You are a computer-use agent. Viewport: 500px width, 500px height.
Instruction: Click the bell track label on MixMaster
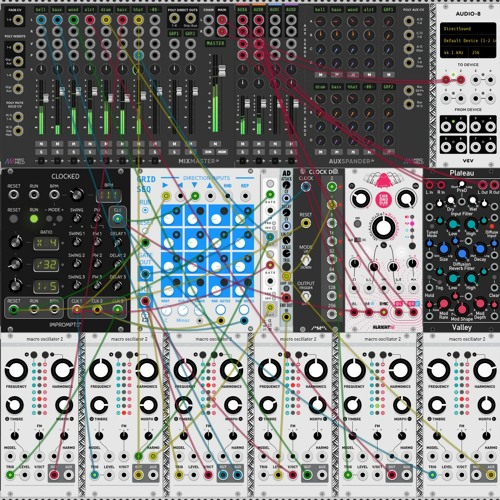pos(41,10)
